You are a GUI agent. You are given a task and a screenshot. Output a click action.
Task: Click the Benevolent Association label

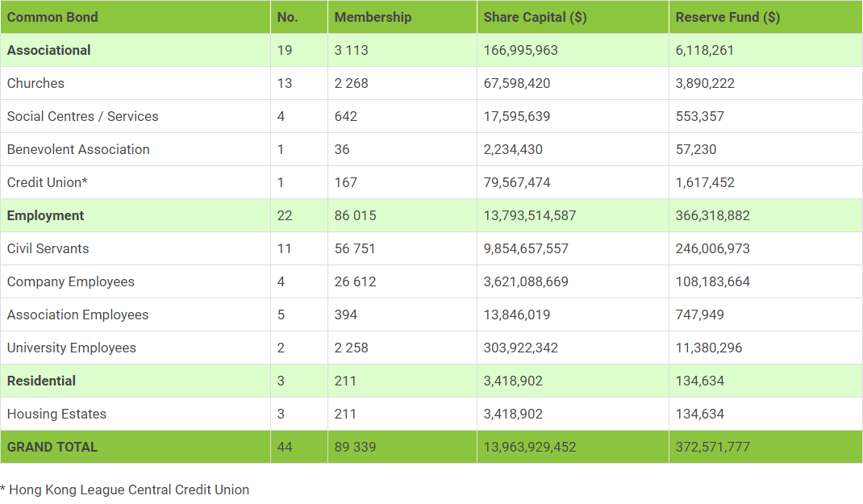click(78, 149)
